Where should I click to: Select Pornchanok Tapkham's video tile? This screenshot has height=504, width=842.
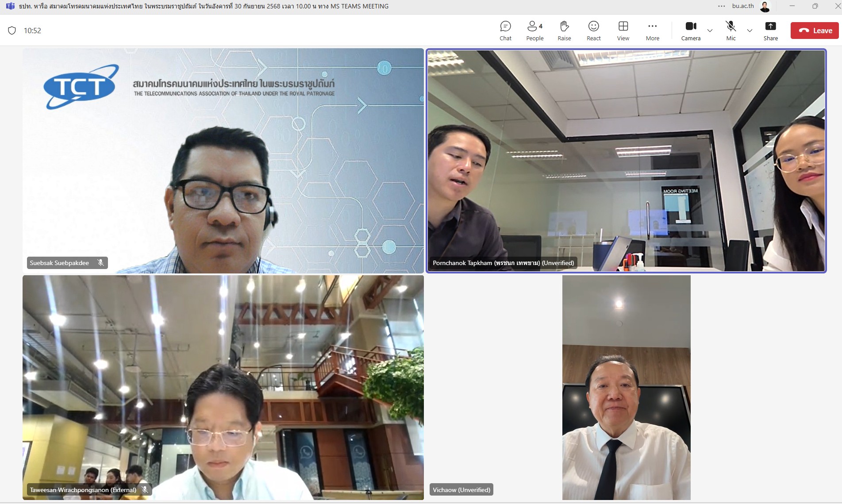coord(626,160)
